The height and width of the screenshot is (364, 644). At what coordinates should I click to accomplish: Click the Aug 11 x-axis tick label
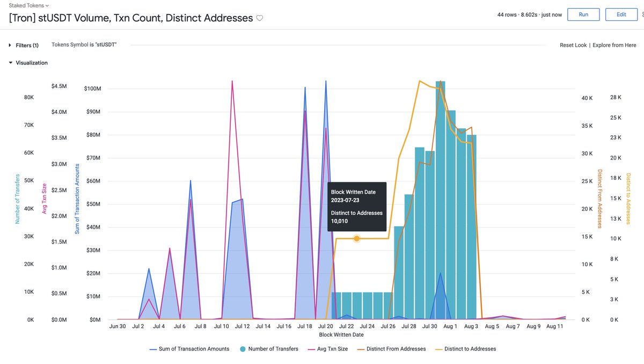[554, 326]
